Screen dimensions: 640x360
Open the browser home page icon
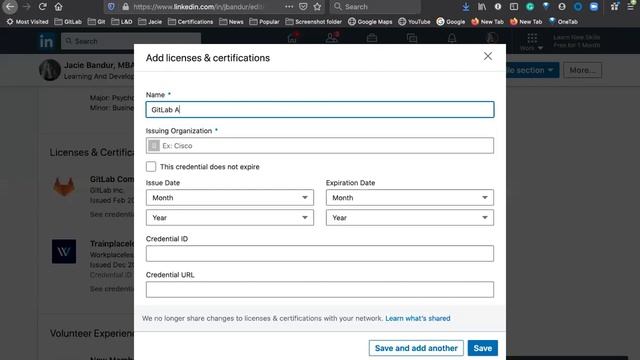coord(58,7)
